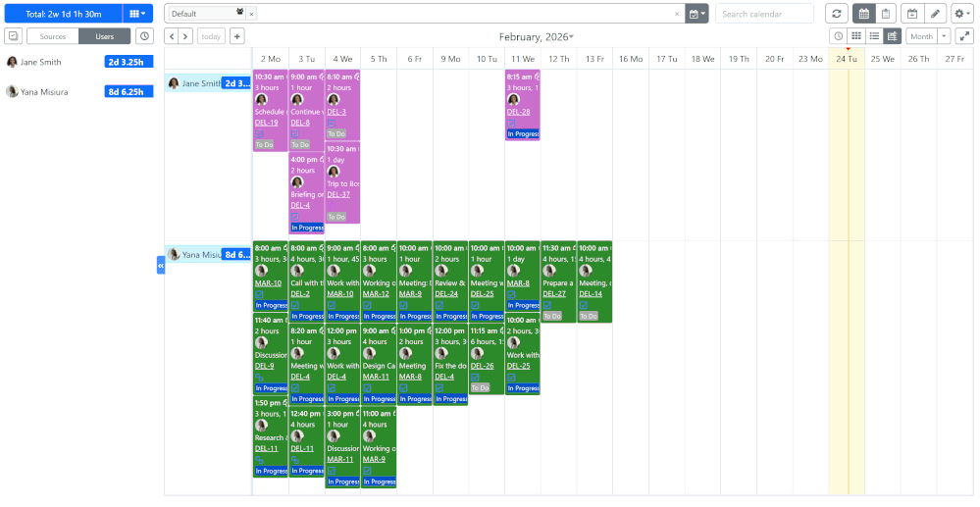Select the list view
The image size is (980, 507).
[x=874, y=36]
